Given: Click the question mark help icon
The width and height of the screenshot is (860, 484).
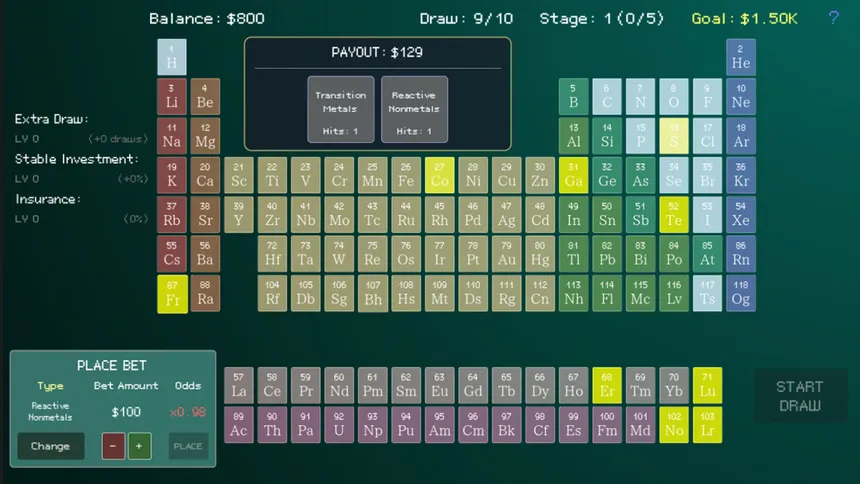Looking at the screenshot, I should 834,18.
